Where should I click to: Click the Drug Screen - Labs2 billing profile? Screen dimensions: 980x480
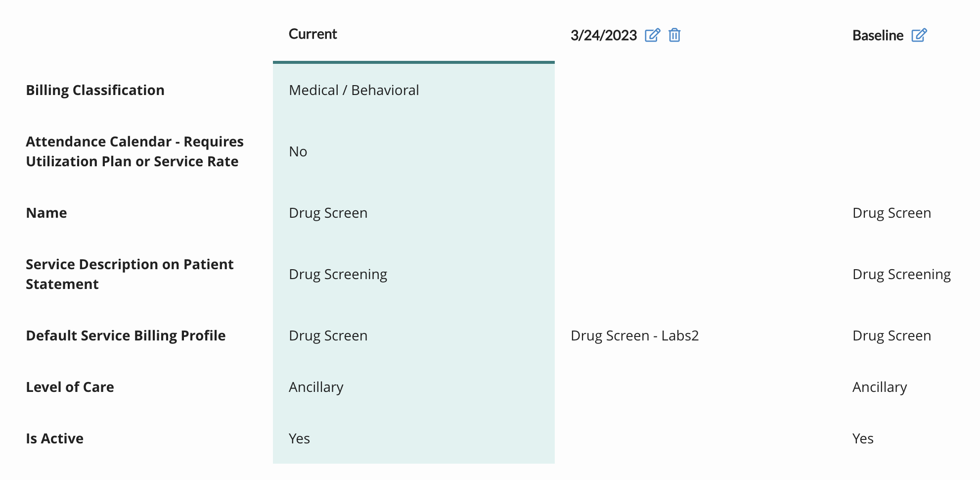tap(635, 336)
